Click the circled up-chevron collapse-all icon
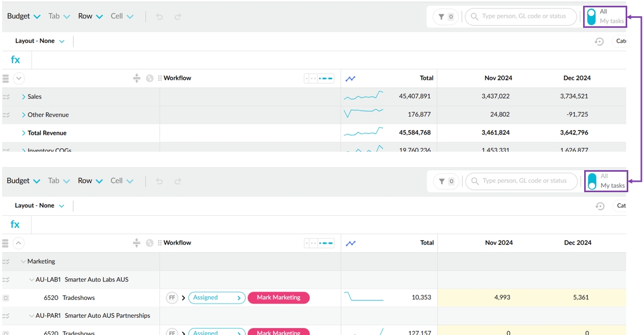 [19, 243]
